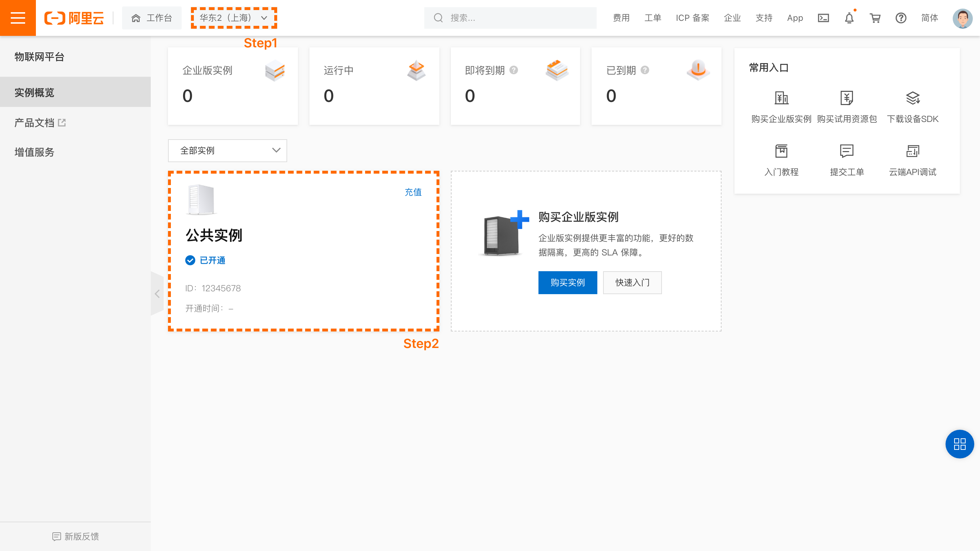This screenshot has width=980, height=551.
Task: Open the 全部实例 filter dropdown
Action: tap(228, 151)
